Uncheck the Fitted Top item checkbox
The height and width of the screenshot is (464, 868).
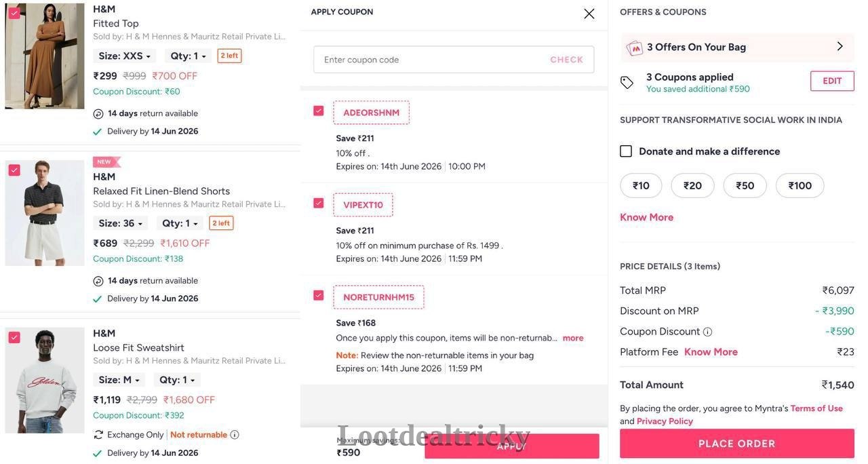tap(14, 13)
